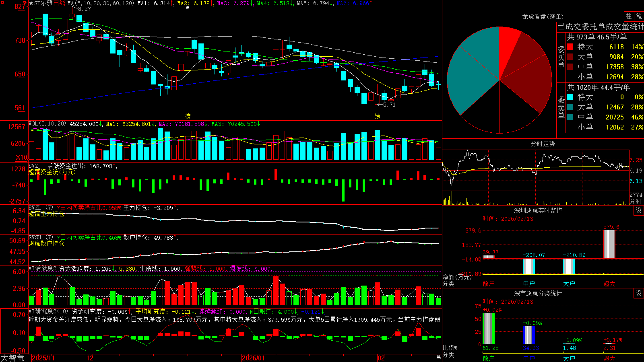
Task: Click the 大智慧 logo at bottom-left
Action: [x=12, y=358]
